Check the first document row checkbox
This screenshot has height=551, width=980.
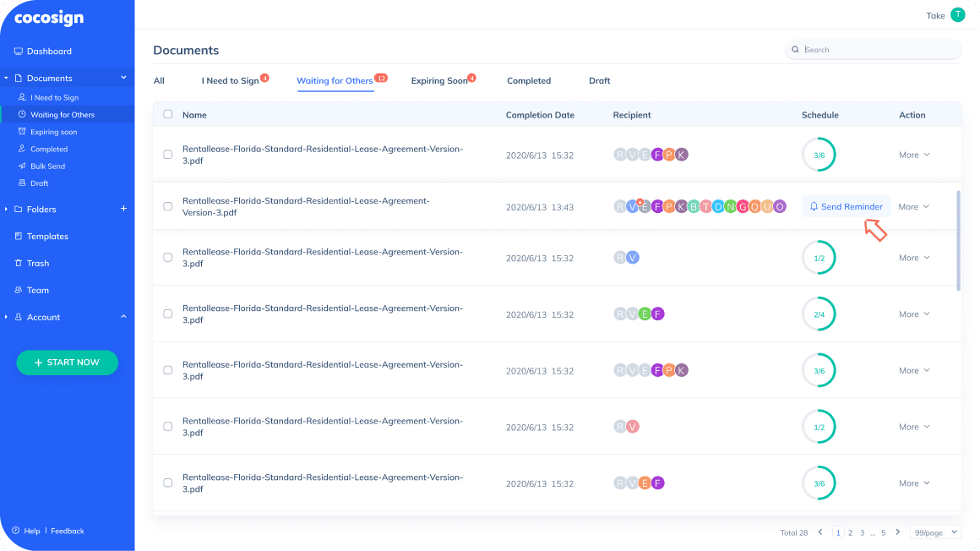coord(167,155)
